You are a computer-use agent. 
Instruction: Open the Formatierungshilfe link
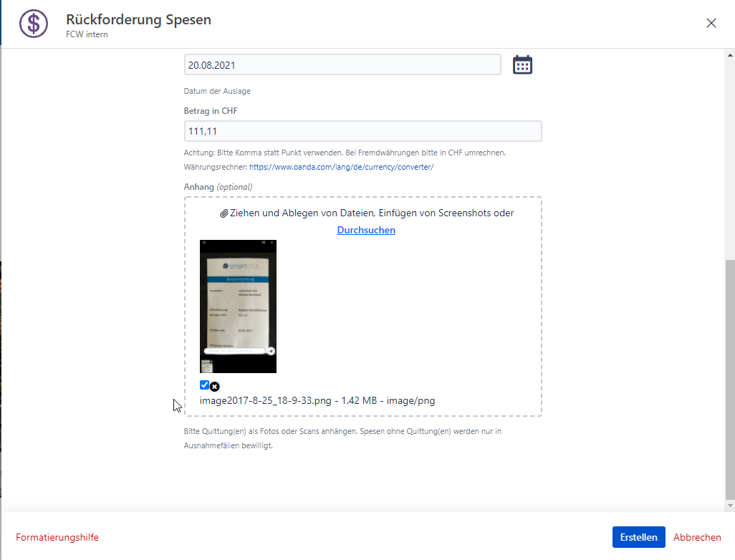[x=57, y=537]
